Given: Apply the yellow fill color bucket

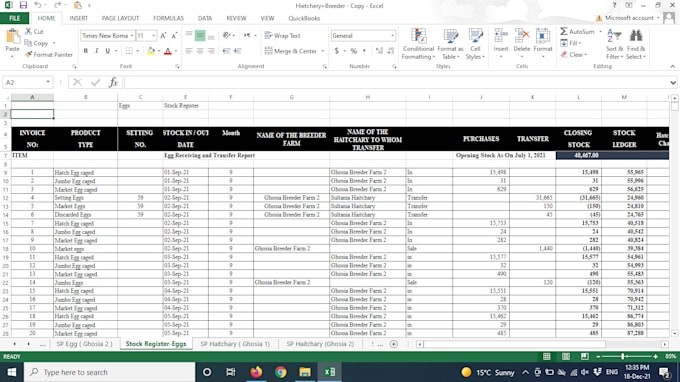Looking at the screenshot, I should 150,51.
